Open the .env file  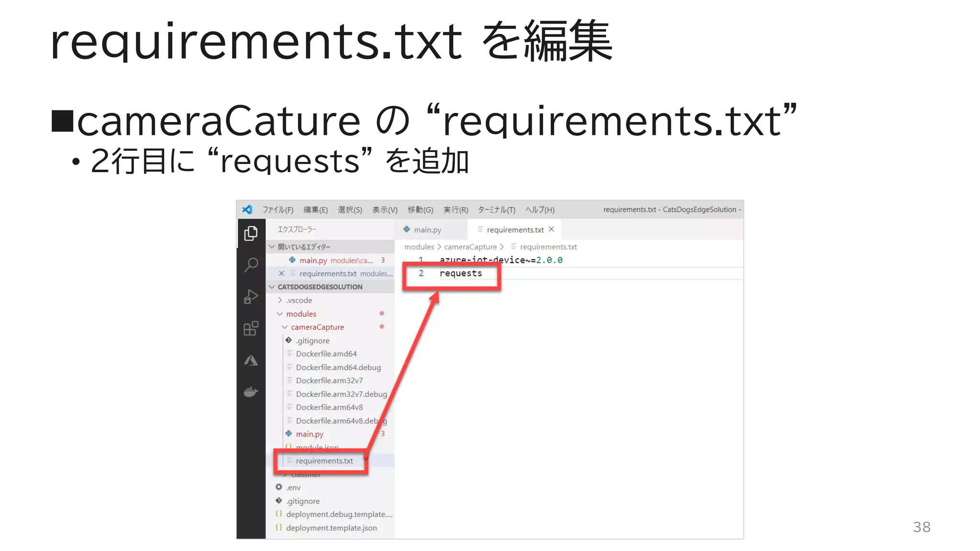click(330, 487)
